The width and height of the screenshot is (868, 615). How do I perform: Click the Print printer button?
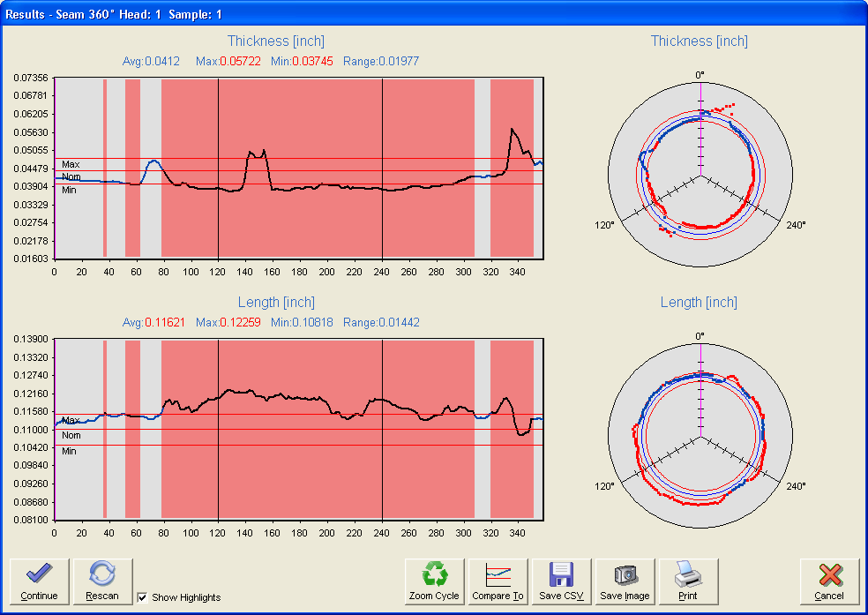(x=688, y=581)
